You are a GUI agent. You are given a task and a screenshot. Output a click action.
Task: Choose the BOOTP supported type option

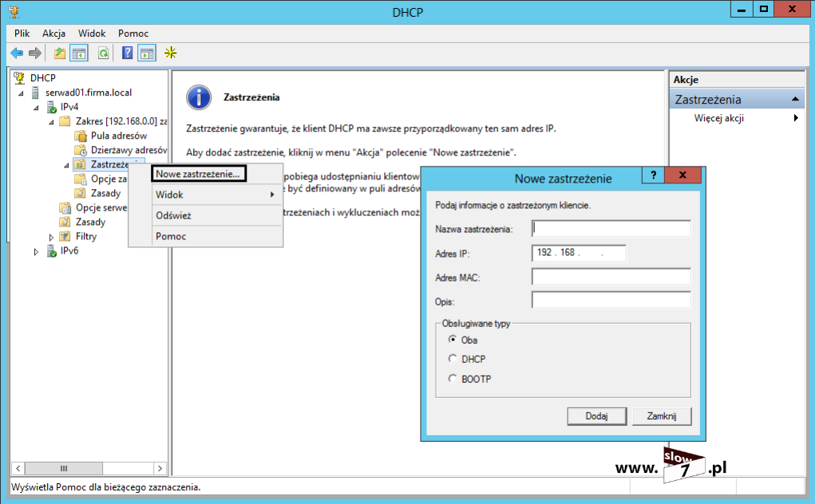pos(453,380)
